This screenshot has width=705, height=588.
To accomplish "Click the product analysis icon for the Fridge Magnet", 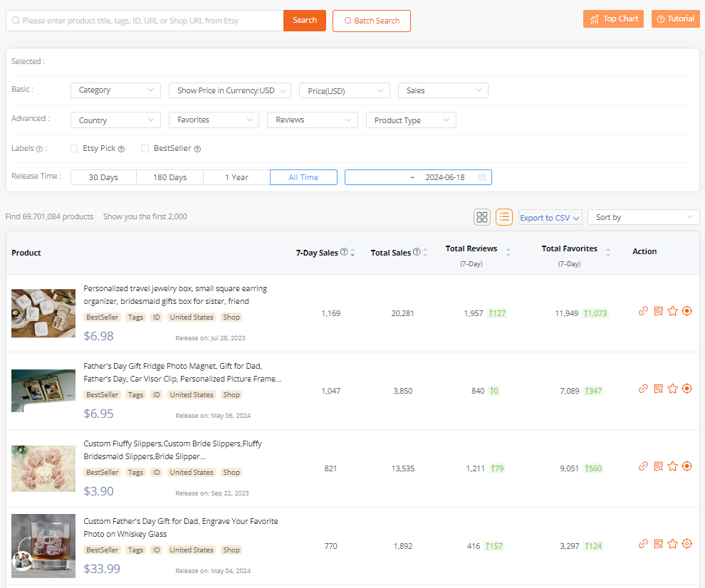I will [x=658, y=389].
